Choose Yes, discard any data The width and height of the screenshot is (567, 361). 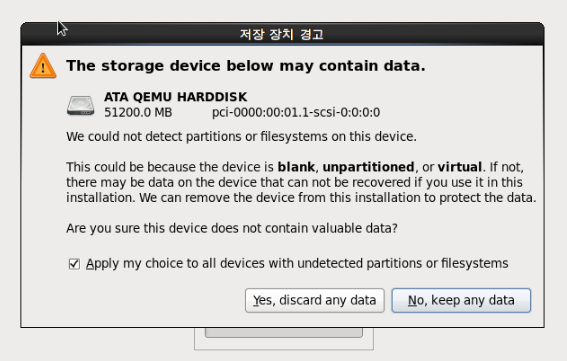(315, 300)
